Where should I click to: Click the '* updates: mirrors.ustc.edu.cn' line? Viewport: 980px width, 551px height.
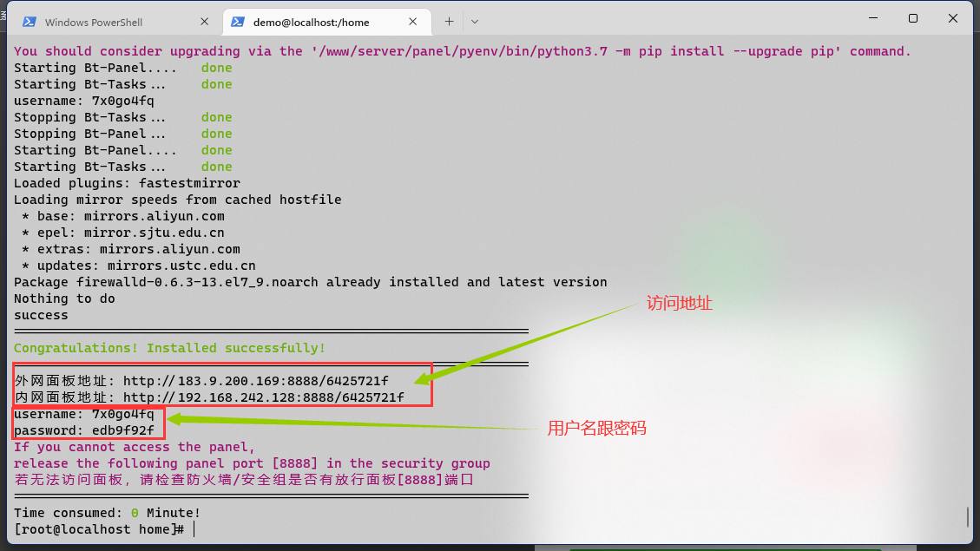click(x=139, y=266)
